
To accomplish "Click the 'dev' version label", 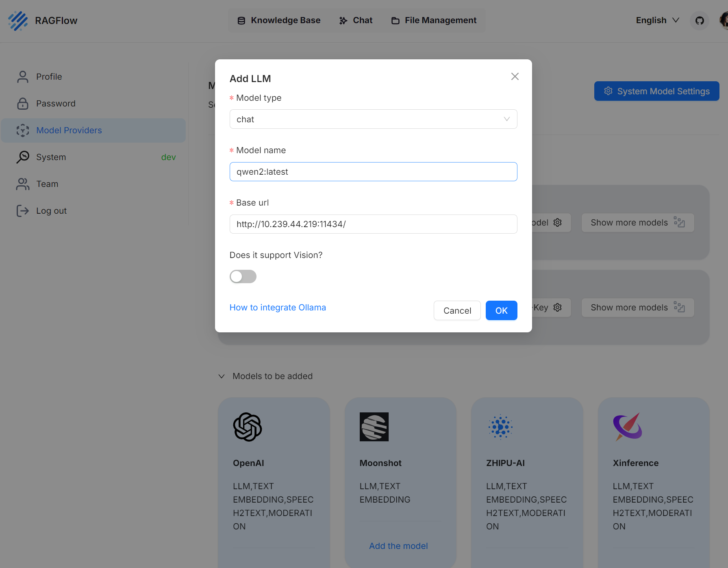I will coord(168,157).
